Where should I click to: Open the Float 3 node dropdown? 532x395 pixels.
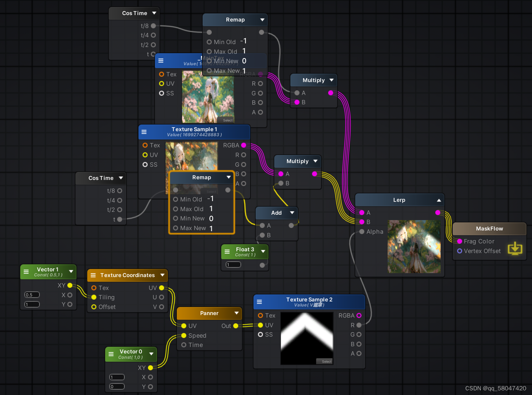point(263,251)
